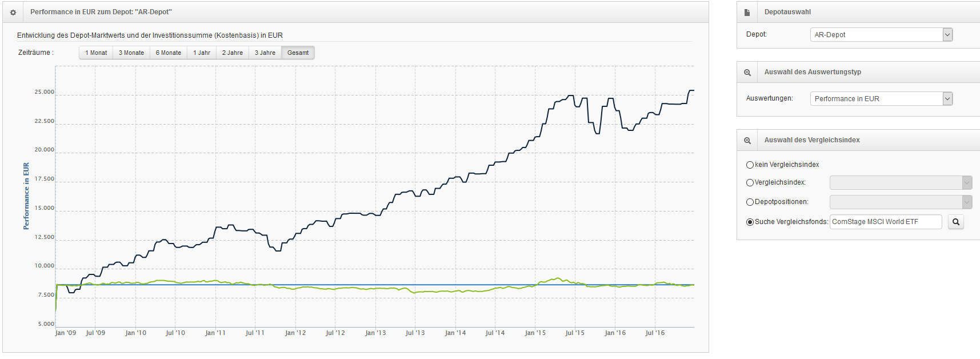
Task: Click the Jul '16 x-axis label
Action: coord(655,333)
